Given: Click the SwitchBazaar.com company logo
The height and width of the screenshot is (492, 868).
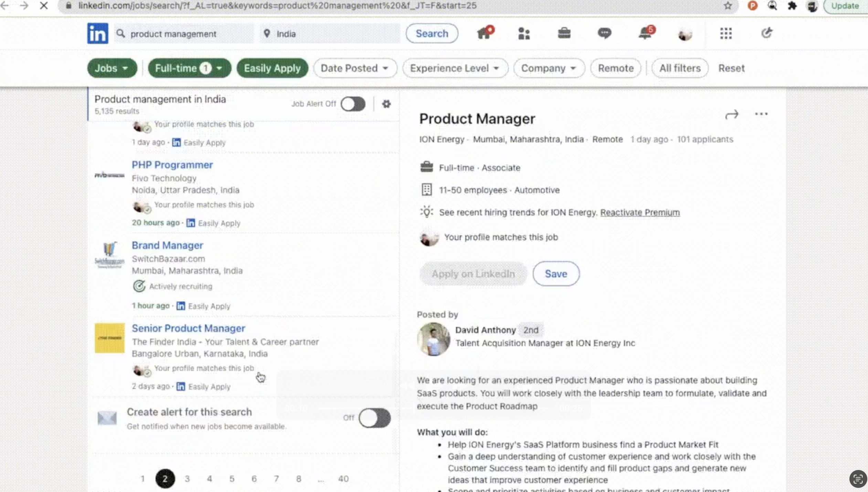Looking at the screenshot, I should pos(109,255).
